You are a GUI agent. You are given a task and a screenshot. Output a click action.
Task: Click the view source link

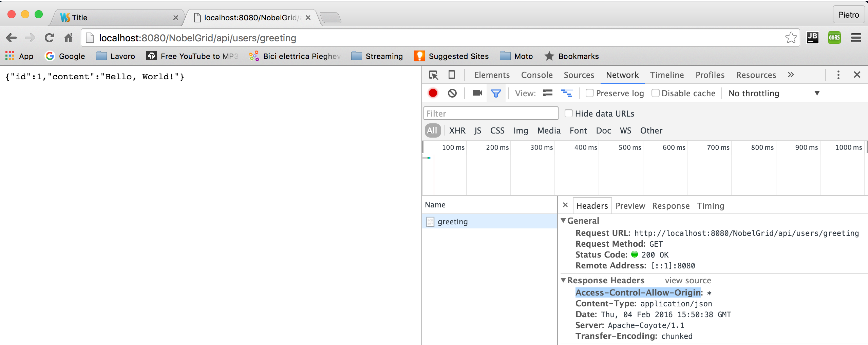[x=687, y=281]
